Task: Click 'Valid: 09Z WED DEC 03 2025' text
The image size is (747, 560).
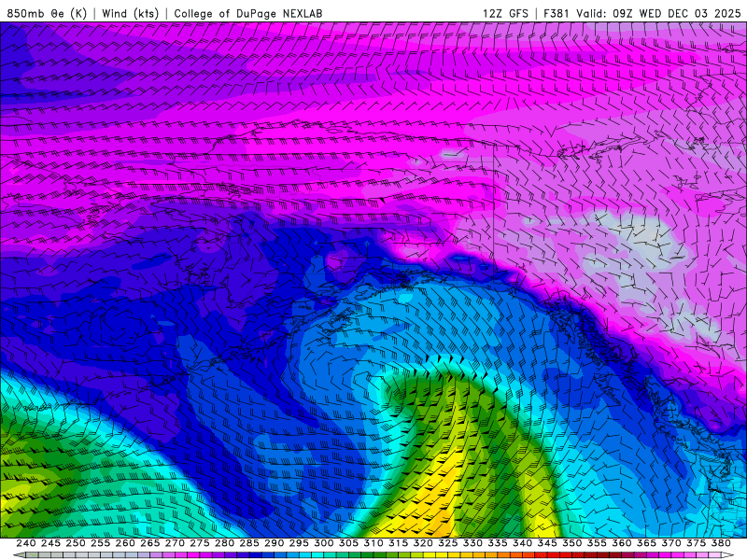Action: pos(658,13)
